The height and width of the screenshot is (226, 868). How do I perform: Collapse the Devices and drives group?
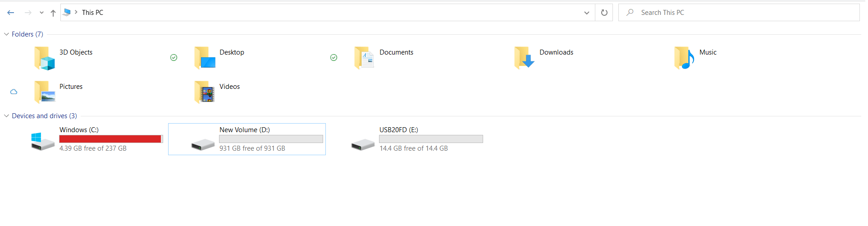point(6,116)
